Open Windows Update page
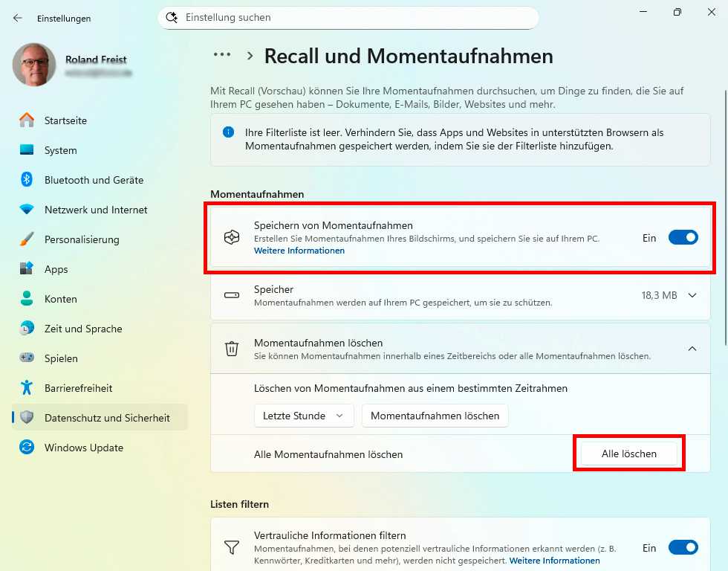This screenshot has height=571, width=728. [x=100, y=448]
